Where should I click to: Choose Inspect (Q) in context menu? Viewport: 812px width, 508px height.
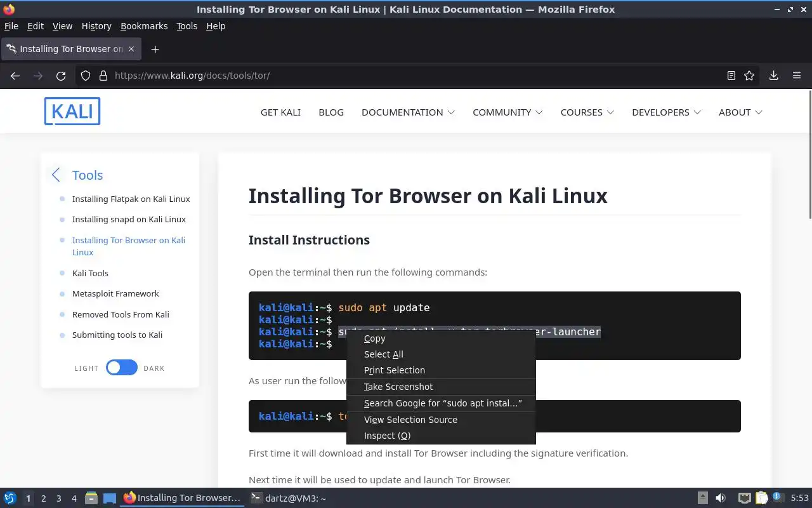pyautogui.click(x=441, y=436)
